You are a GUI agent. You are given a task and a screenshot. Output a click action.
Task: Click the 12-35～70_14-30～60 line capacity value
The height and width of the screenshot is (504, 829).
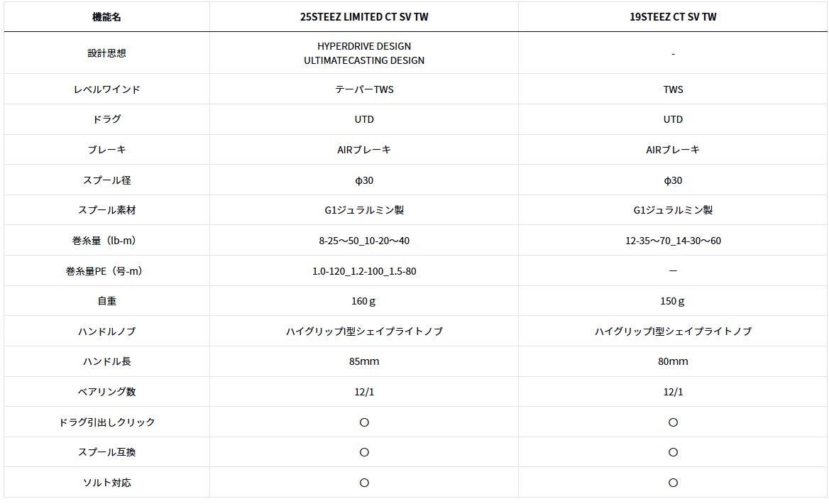tap(673, 241)
